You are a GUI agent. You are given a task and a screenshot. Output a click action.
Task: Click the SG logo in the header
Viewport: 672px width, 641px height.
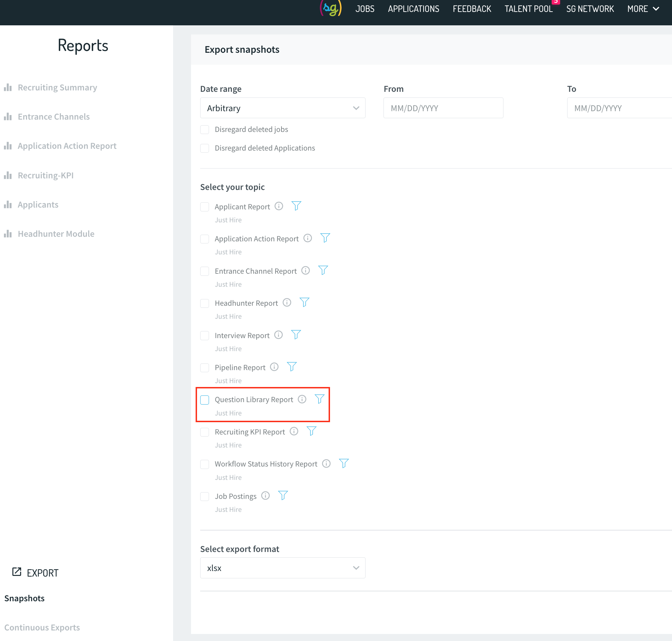[330, 8]
